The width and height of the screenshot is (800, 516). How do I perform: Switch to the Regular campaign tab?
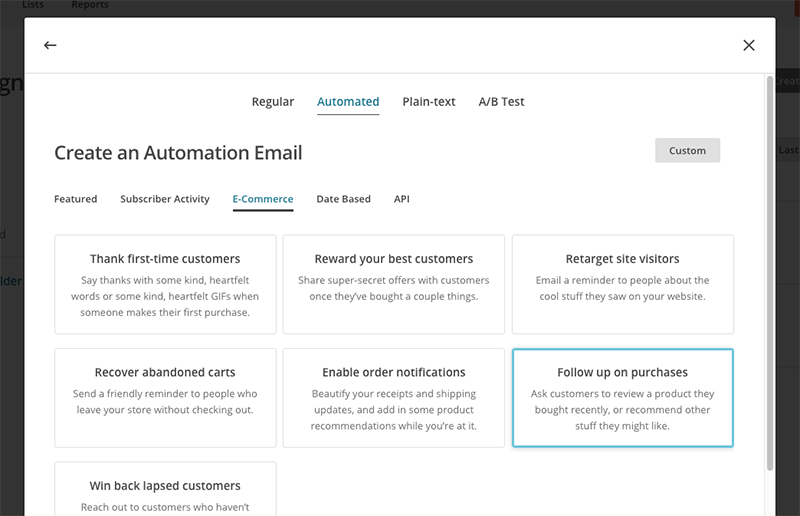tap(272, 102)
